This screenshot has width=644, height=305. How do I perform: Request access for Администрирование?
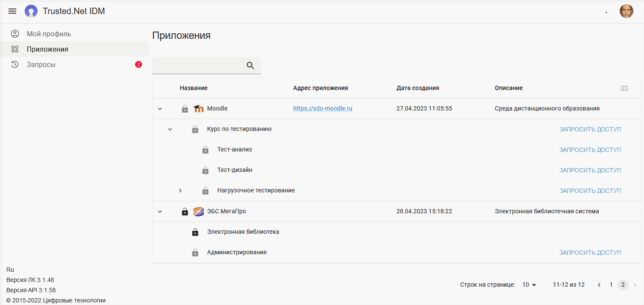[x=590, y=253]
